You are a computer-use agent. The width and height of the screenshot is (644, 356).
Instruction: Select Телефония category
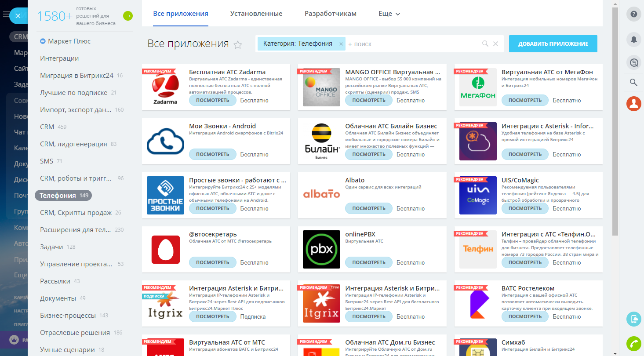[x=63, y=196]
